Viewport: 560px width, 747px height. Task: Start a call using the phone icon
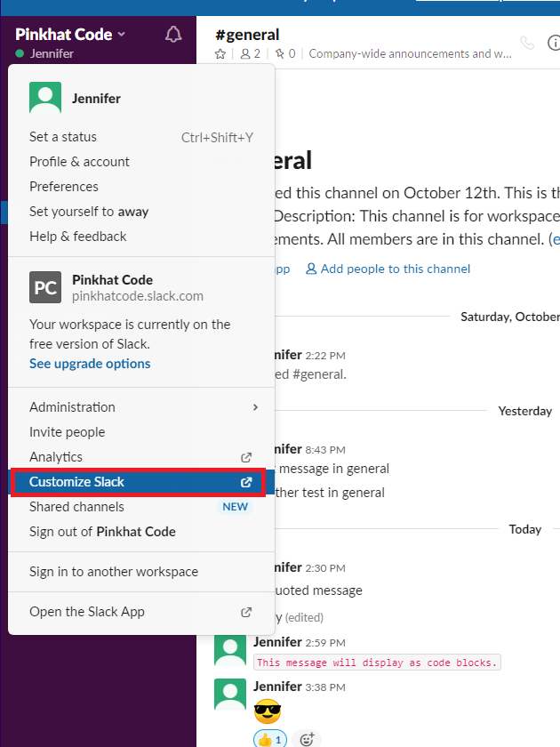(526, 43)
